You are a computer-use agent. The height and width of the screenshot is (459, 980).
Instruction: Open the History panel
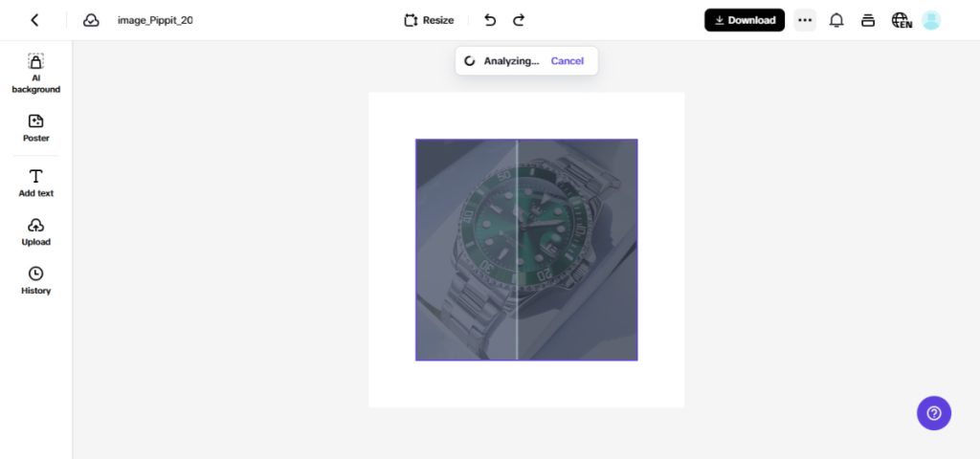click(x=35, y=280)
